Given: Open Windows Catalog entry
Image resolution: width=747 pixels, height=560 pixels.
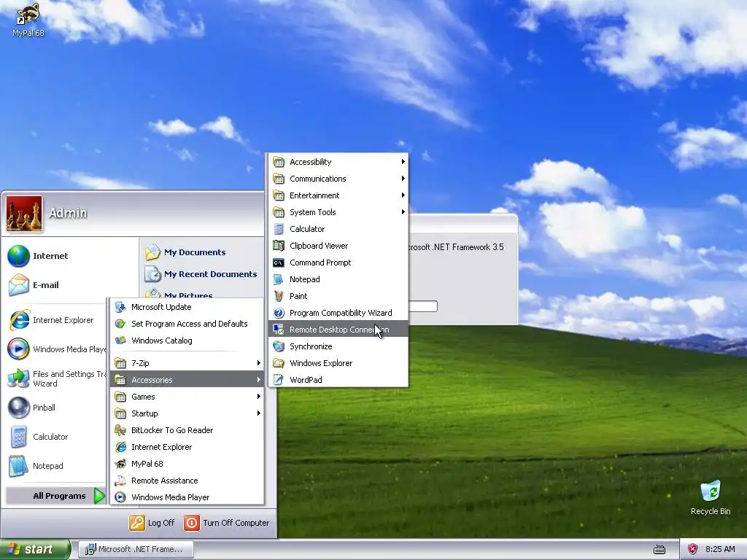Looking at the screenshot, I should pyautogui.click(x=187, y=341).
